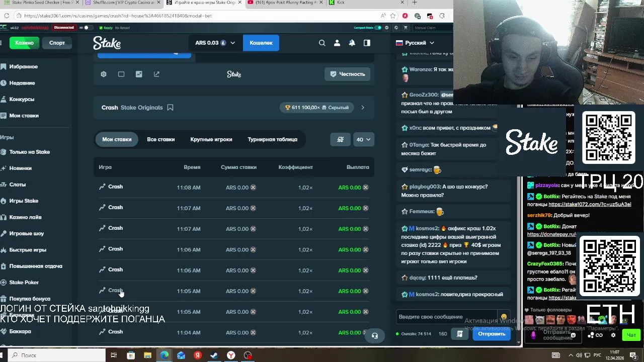Open chat rules document icon
Viewport: 644px width, 362px height.
pos(459,334)
